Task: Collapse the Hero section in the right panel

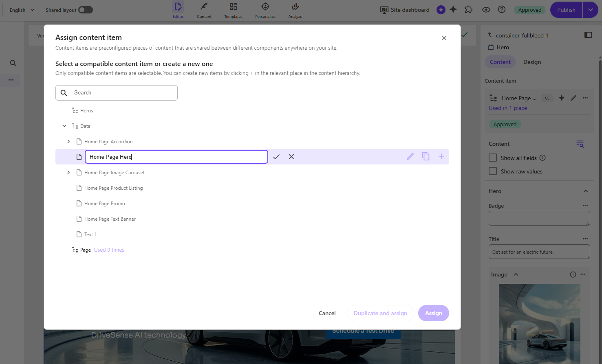Action: coord(585,191)
